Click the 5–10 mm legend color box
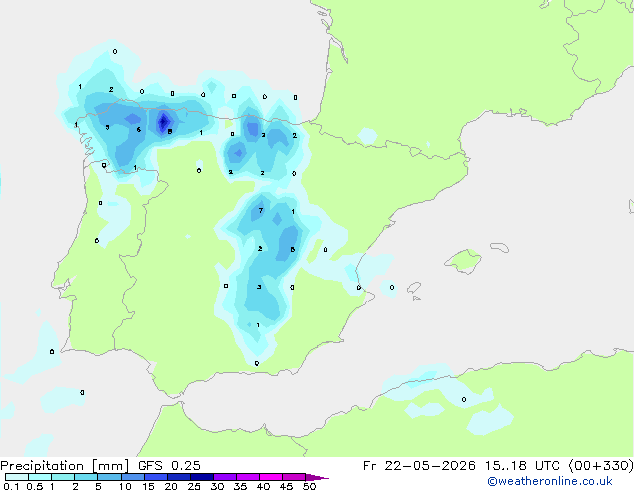634x490 pixels. point(109,477)
